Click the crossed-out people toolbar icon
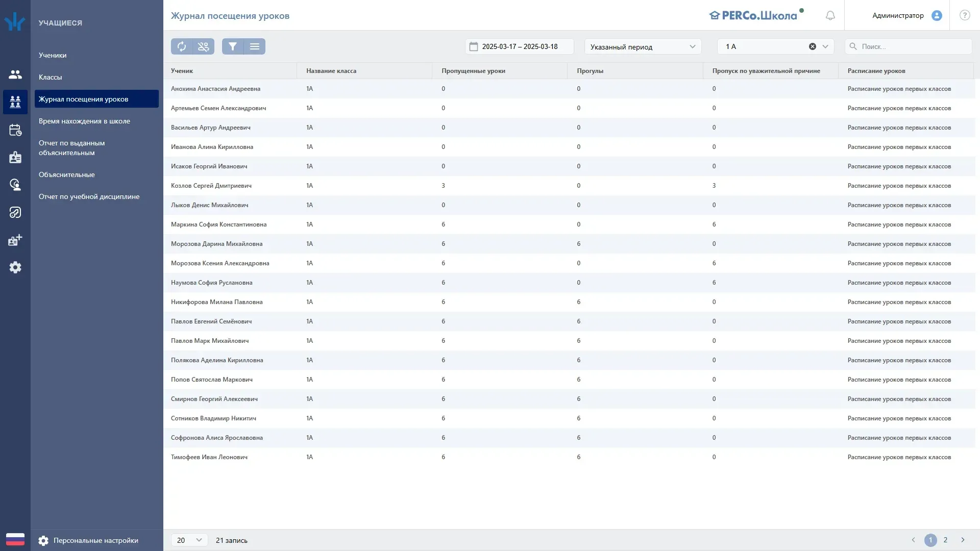Screen dimensions: 980x551 tap(203, 46)
